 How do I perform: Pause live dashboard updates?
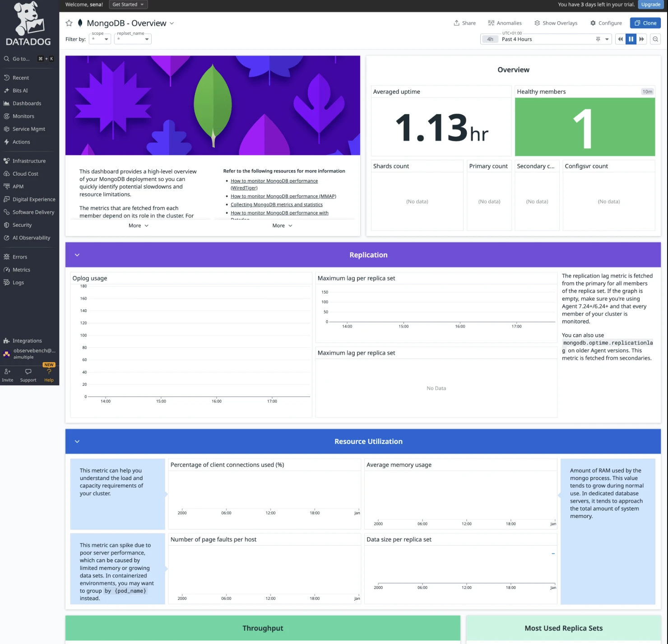(x=631, y=39)
